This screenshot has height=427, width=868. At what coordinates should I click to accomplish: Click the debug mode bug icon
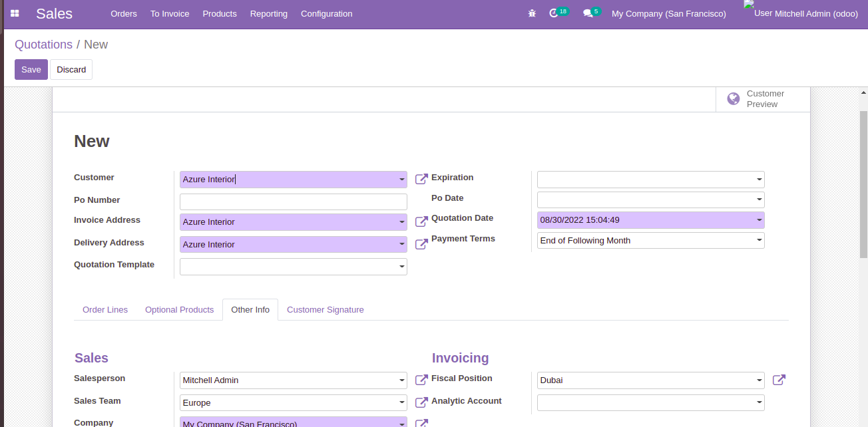pyautogui.click(x=531, y=13)
